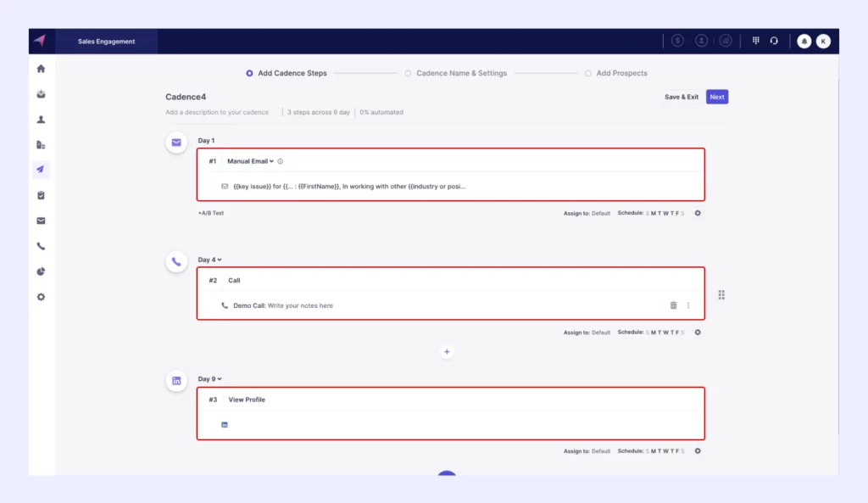Open three-dot menu on Demo Call row

coord(688,305)
